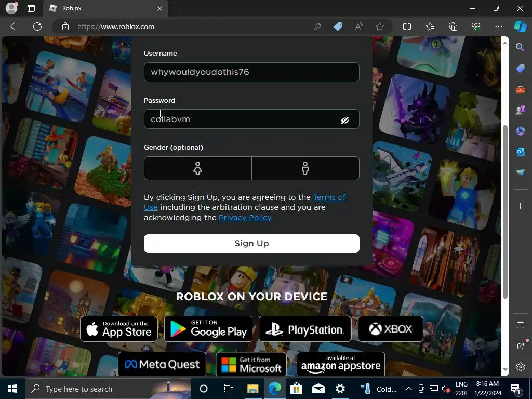Image resolution: width=532 pixels, height=399 pixels.
Task: Click the Username input field
Action: click(x=251, y=72)
